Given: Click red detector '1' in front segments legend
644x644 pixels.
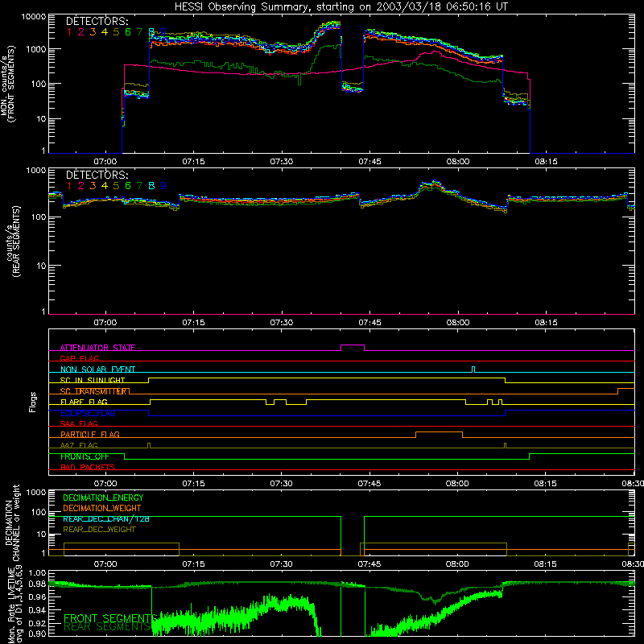Looking at the screenshot, I should [x=69, y=31].
